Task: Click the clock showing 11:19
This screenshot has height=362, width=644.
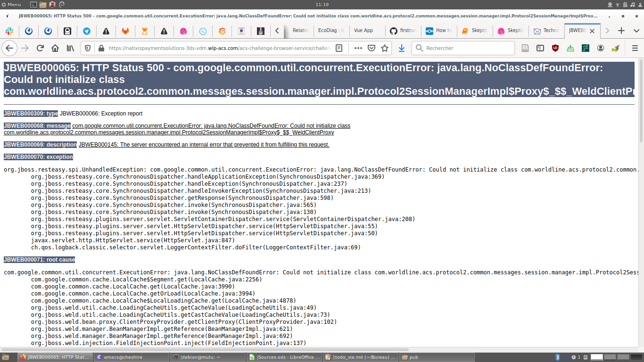Action: point(322,4)
